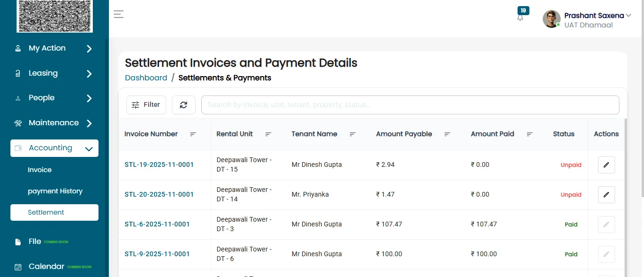Click amount paid ₹ 107.47
Screen dimensions: 644x277
pos(484,225)
